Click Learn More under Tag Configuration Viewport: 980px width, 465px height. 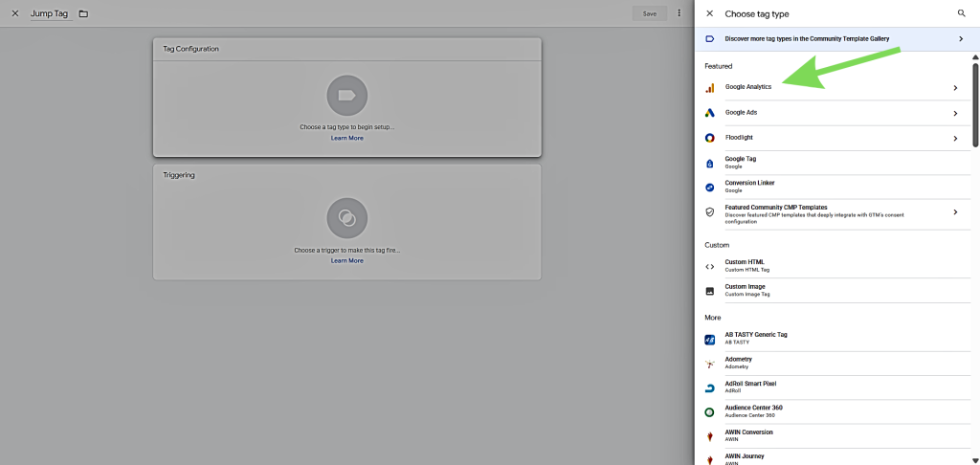pyautogui.click(x=346, y=138)
